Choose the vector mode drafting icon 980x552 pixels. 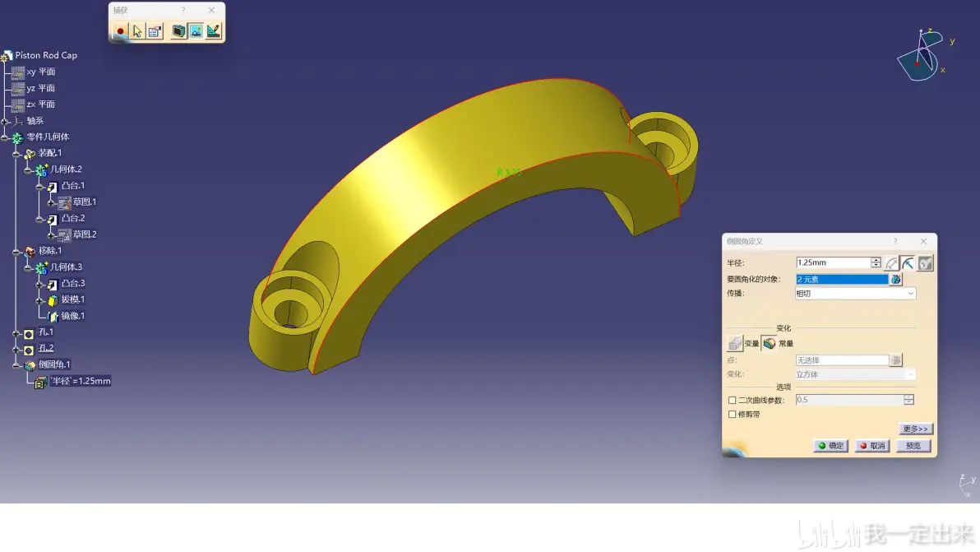[214, 30]
